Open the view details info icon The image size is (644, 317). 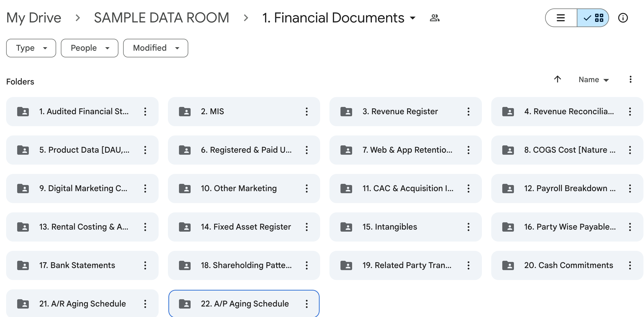tap(623, 18)
